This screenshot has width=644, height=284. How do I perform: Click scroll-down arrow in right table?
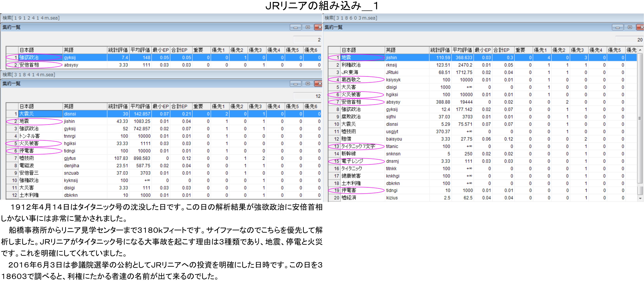(x=640, y=198)
